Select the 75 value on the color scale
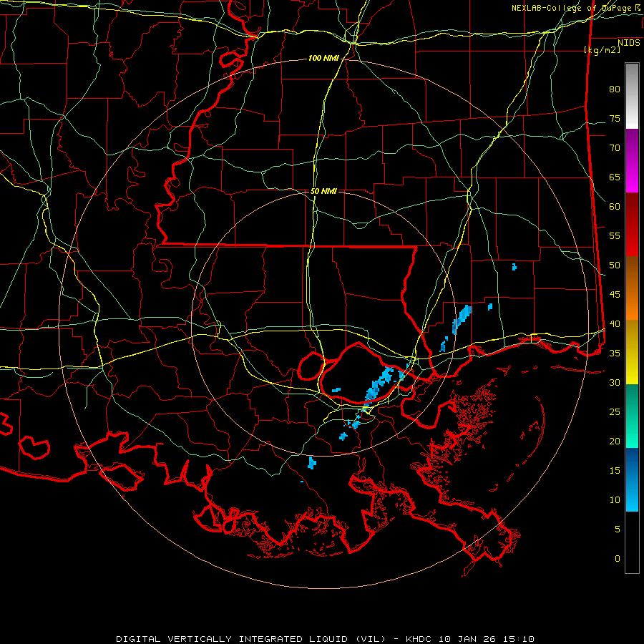644x644 pixels. coord(615,118)
